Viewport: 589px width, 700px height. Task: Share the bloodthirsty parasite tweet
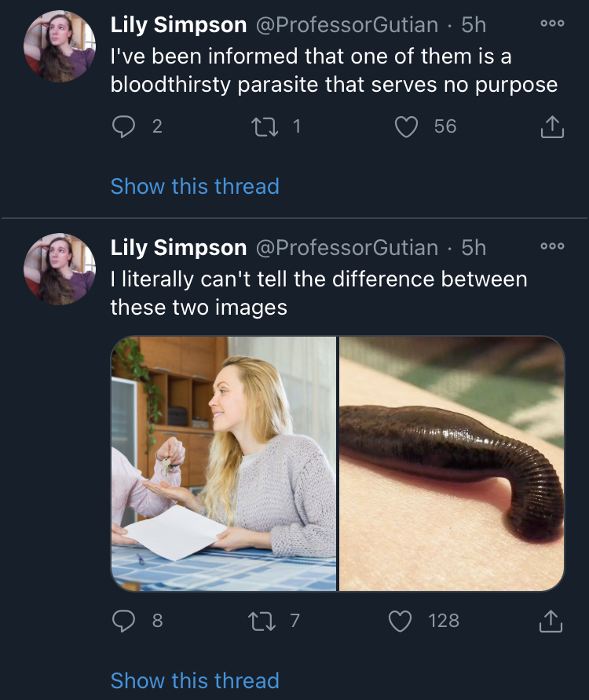pyautogui.click(x=552, y=126)
